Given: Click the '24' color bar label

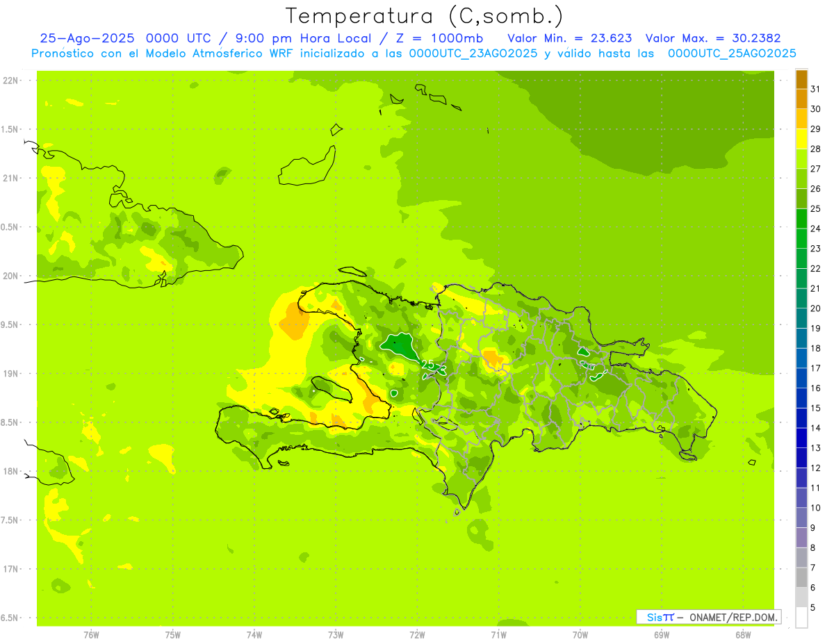Looking at the screenshot, I should pyautogui.click(x=816, y=229).
